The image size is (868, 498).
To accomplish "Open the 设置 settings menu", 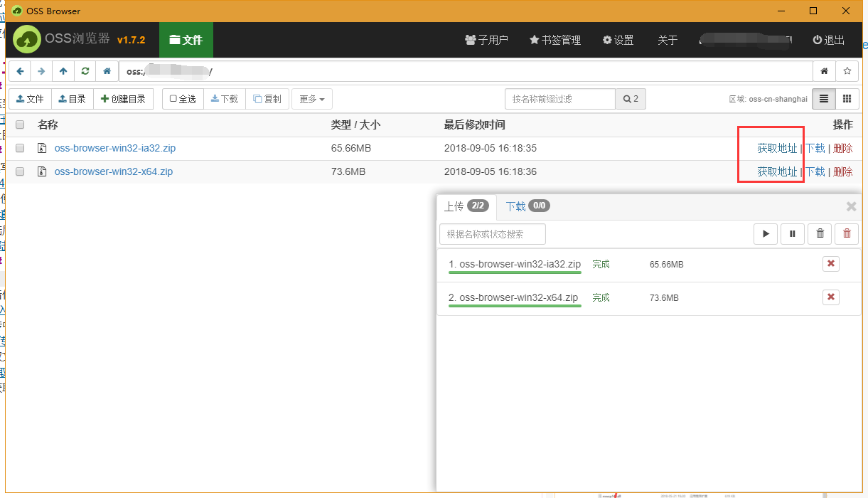I will 618,40.
